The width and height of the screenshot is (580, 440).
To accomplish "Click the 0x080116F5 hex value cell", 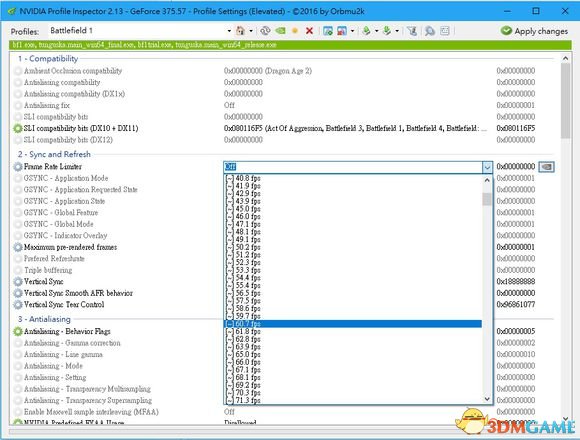I will point(516,128).
